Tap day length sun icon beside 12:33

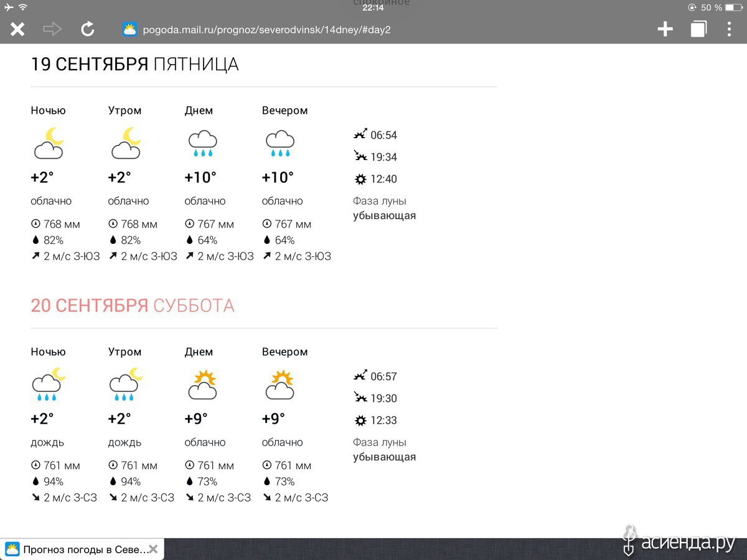[x=360, y=421]
